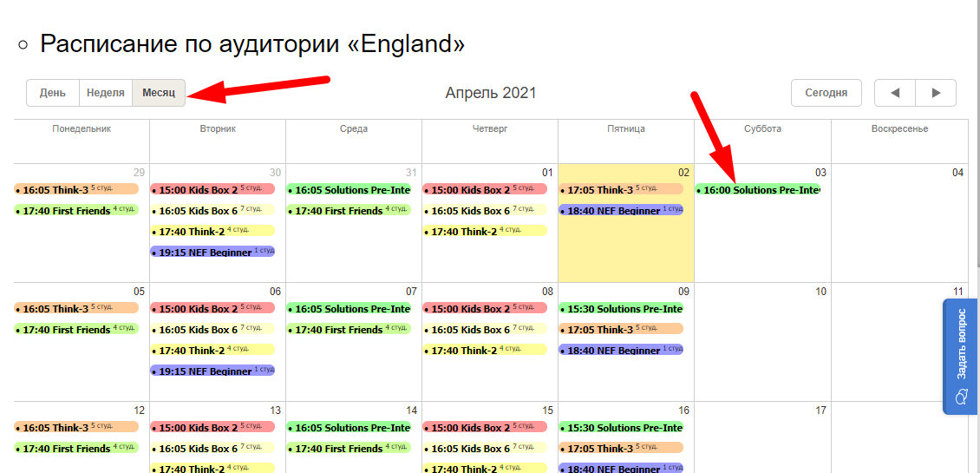Open 17:40 First Friends on Monday 29

[x=76, y=210]
